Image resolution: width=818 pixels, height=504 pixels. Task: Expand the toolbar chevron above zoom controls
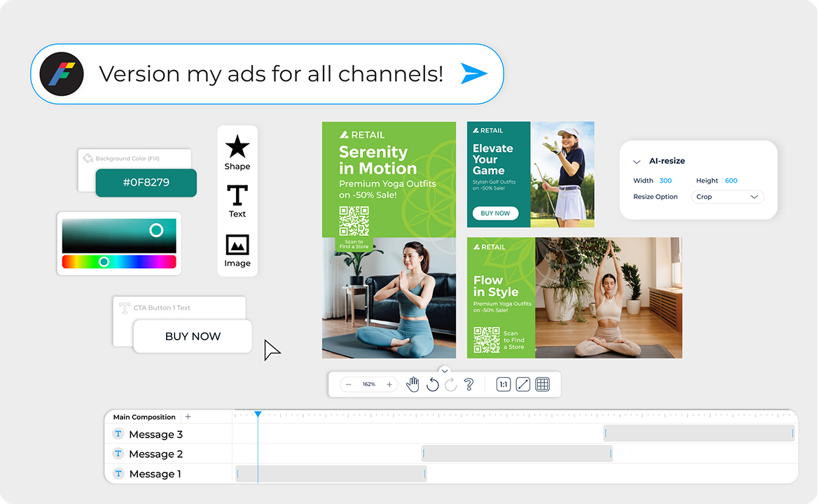point(445,370)
